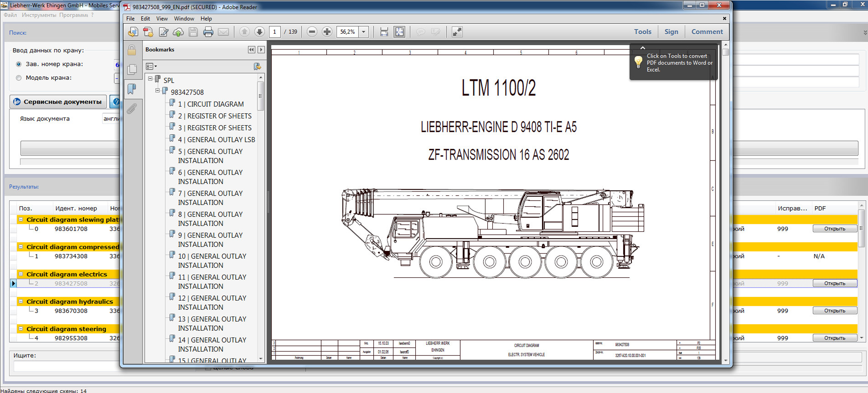The width and height of the screenshot is (868, 393).
Task: Open the Page Thumbnails panel icon
Action: tap(132, 69)
